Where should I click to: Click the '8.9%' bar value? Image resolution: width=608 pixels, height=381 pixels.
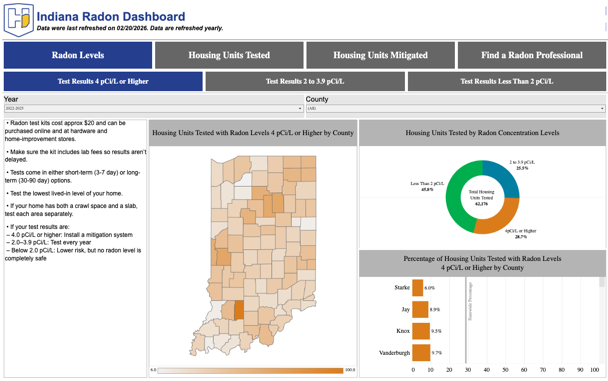435,310
